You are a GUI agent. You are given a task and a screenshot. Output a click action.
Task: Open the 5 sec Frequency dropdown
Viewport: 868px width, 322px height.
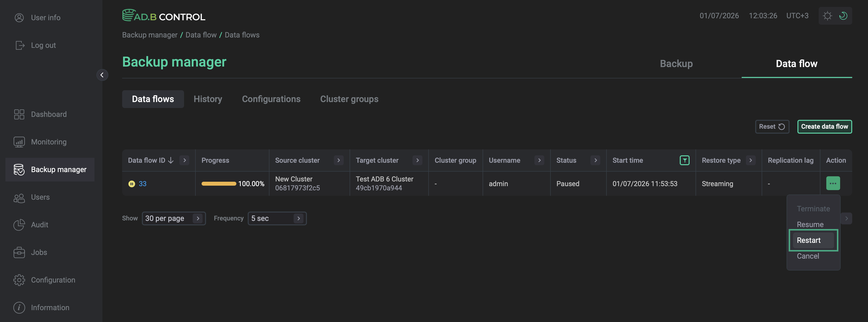277,219
